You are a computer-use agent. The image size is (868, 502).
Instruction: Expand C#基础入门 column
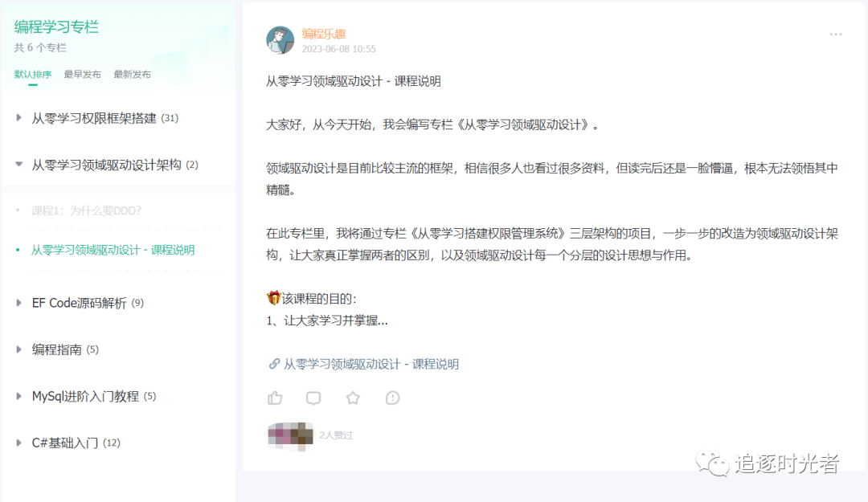coord(18,443)
